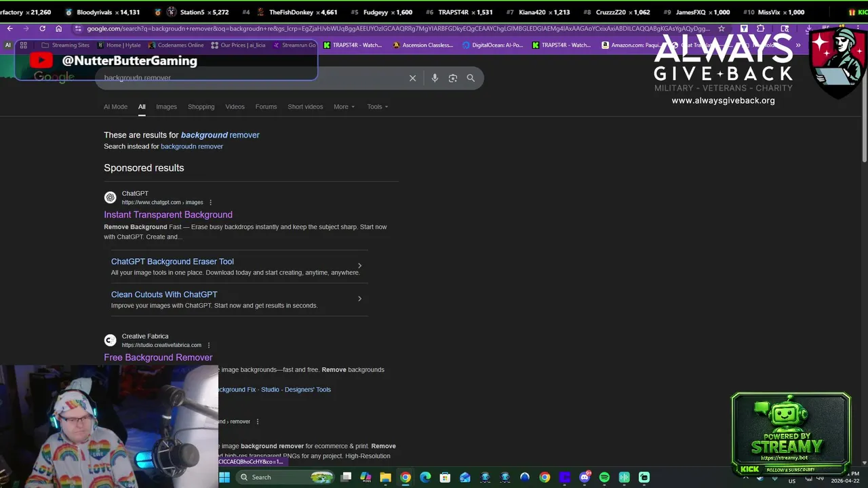
Task: Expand Clean Cutouts With ChatGPT chevron
Action: [x=359, y=299]
